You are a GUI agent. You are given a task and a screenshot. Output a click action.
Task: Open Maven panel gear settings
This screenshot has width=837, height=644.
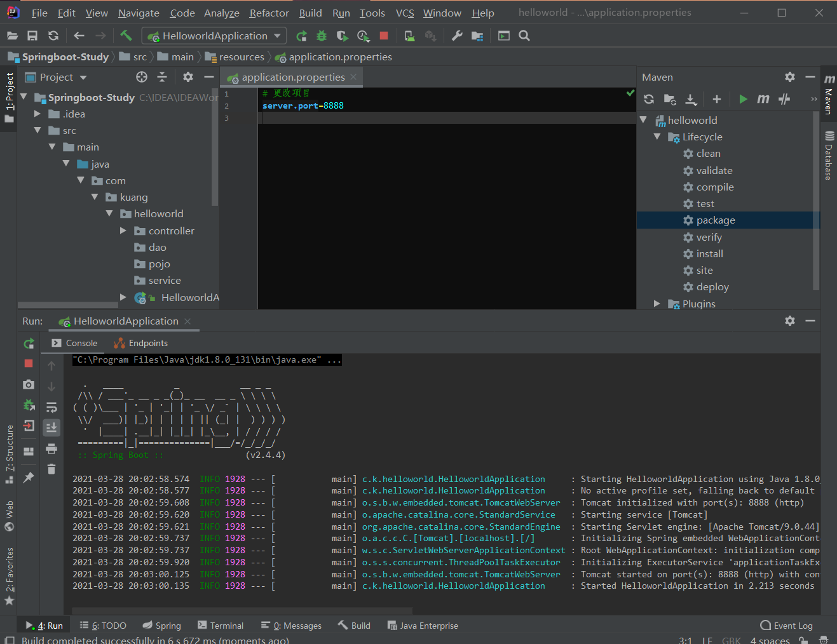click(790, 77)
